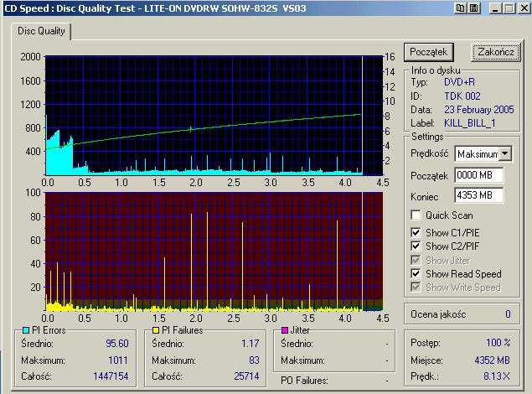Click the disc ID value TDK 002
Image resolution: width=532 pixels, height=394 pixels.
462,96
